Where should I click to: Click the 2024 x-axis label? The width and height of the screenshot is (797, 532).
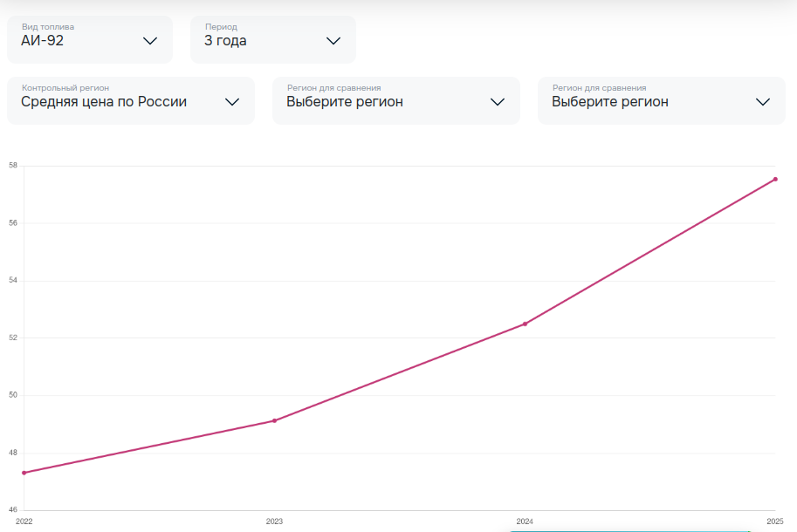[x=525, y=522]
